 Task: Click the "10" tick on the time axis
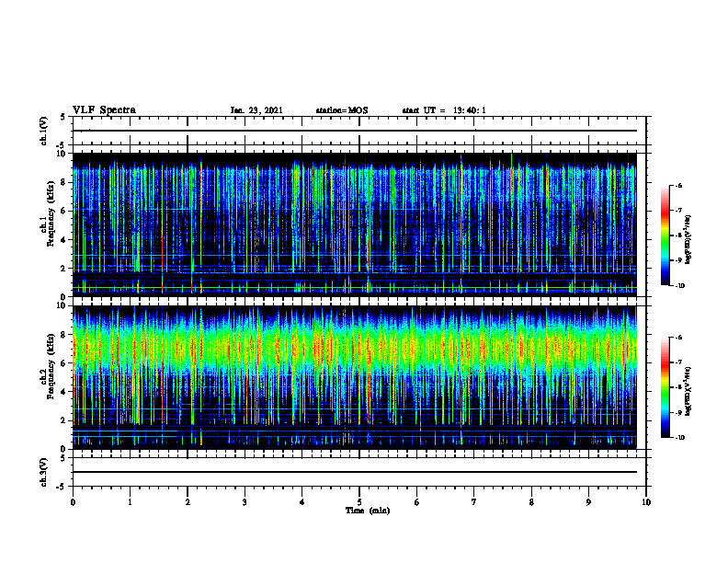646,502
